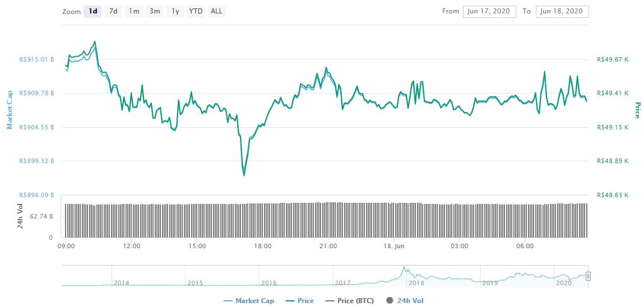Viewport: 644px width, 307px height.
Task: Click the 03:00 time axis label
Action: point(460,246)
